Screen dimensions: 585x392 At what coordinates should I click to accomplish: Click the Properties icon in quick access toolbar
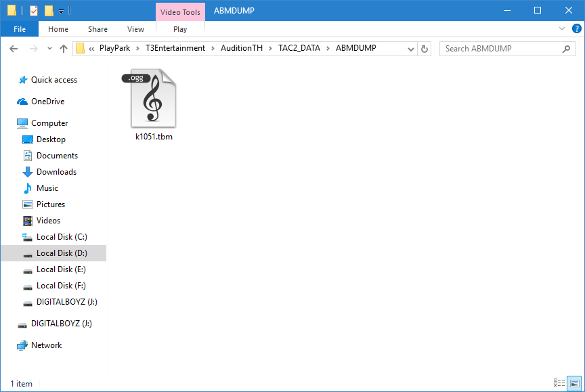click(34, 11)
